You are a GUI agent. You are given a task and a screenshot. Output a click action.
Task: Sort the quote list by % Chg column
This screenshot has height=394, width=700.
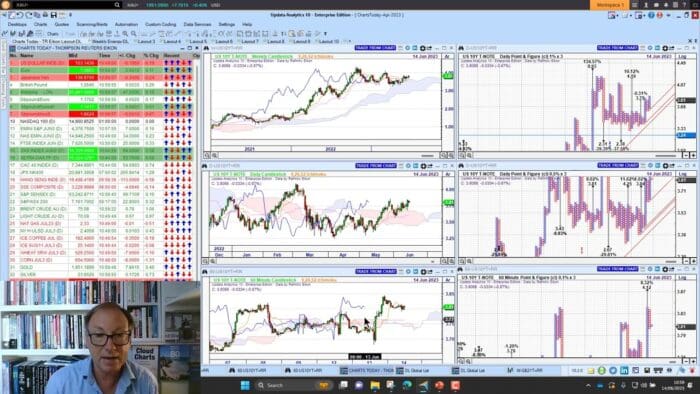(x=151, y=55)
